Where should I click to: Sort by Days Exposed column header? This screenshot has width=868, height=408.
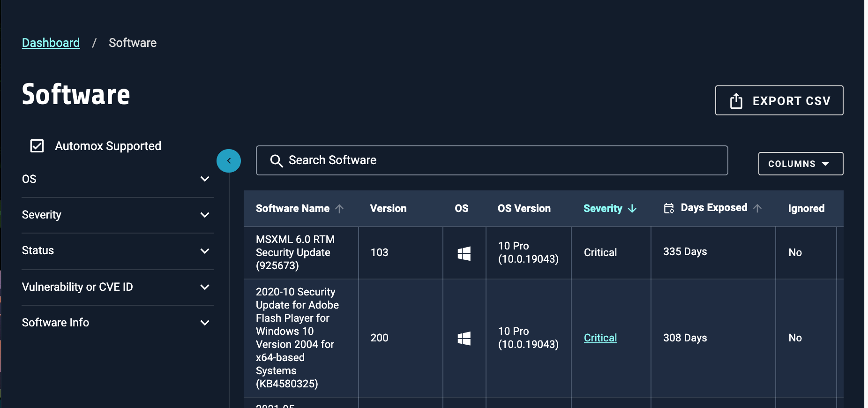click(714, 208)
